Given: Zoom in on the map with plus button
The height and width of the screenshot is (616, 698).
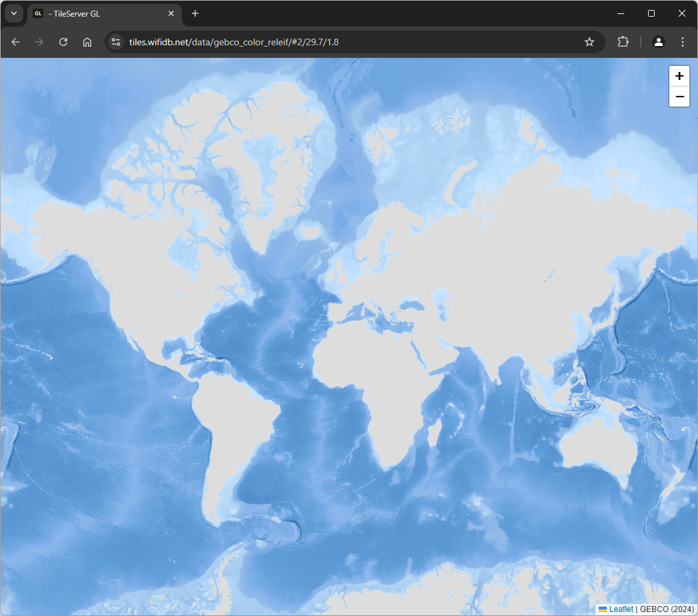Looking at the screenshot, I should (x=679, y=76).
